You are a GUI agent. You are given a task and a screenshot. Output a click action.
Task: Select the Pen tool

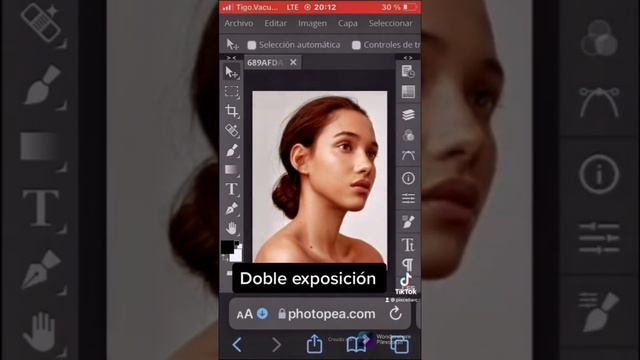coord(231,209)
